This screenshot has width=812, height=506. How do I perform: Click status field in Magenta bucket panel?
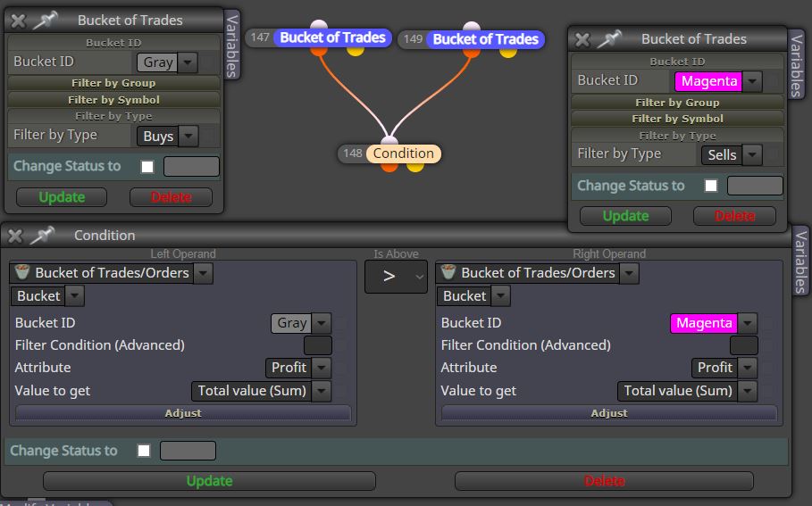click(755, 186)
